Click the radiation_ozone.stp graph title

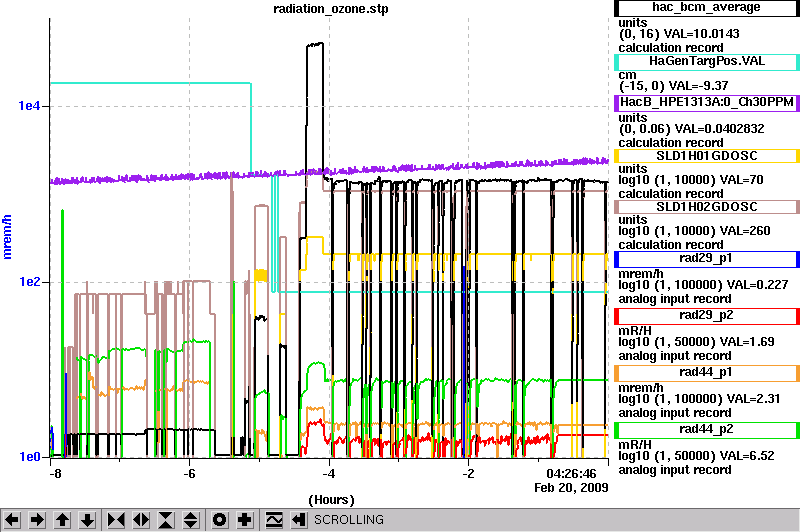pos(331,9)
